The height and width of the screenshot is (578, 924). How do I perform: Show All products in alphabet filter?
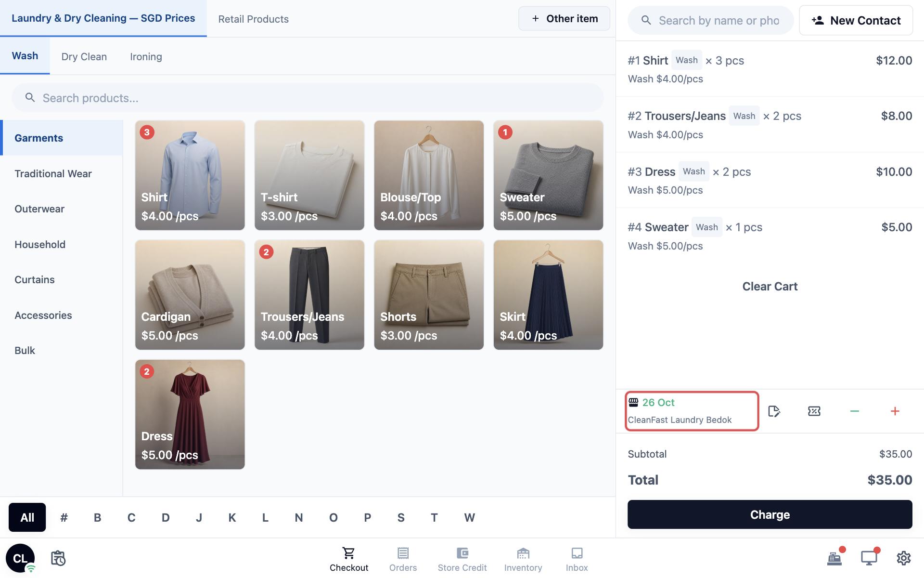pyautogui.click(x=27, y=518)
